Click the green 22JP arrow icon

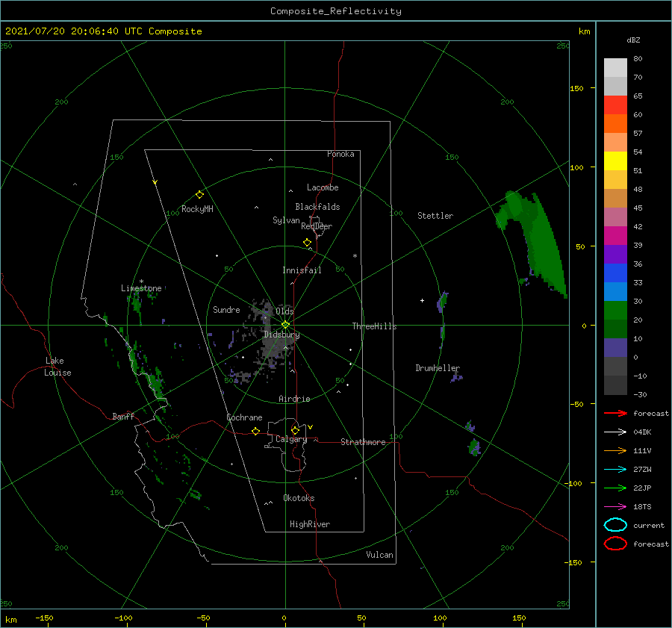[x=615, y=488]
